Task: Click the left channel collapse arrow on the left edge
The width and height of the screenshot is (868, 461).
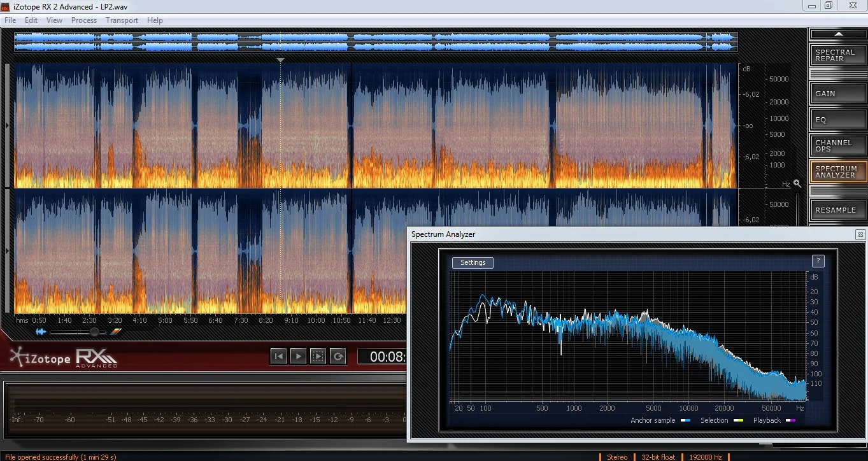Action: coord(7,125)
